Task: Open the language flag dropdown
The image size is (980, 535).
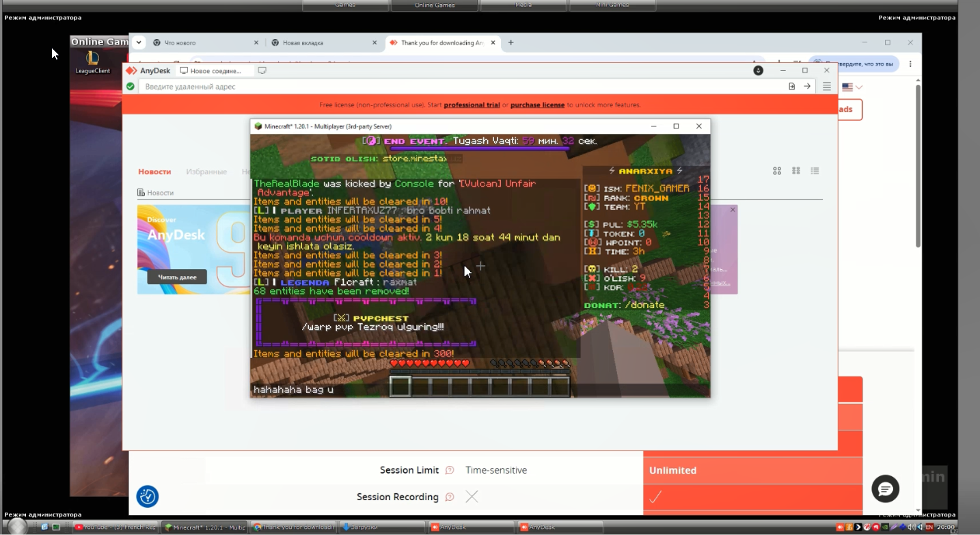Action: click(x=852, y=87)
